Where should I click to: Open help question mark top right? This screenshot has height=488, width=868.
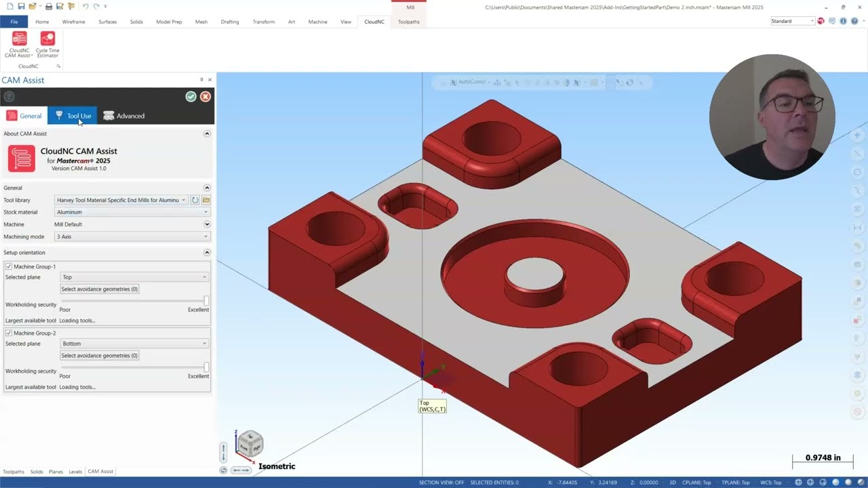pos(854,21)
